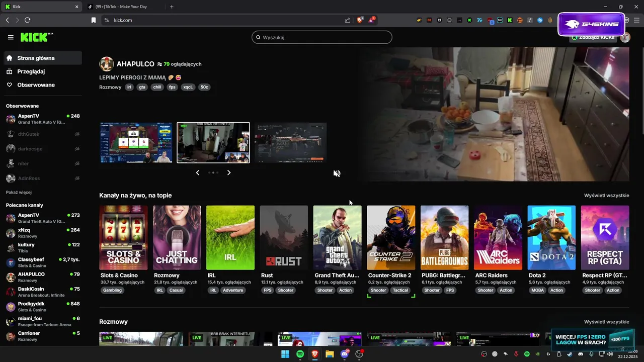Select the Kick browser tab
644x362 pixels.
tap(42, 7)
